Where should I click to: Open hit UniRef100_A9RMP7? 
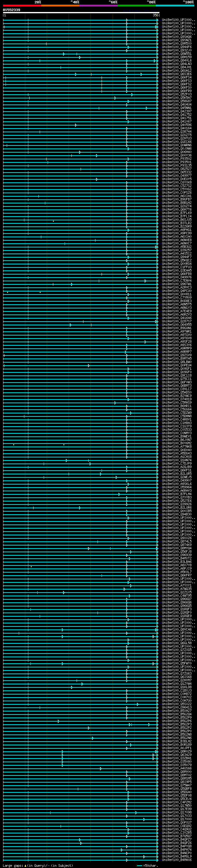pyautogui.click(x=177, y=351)
